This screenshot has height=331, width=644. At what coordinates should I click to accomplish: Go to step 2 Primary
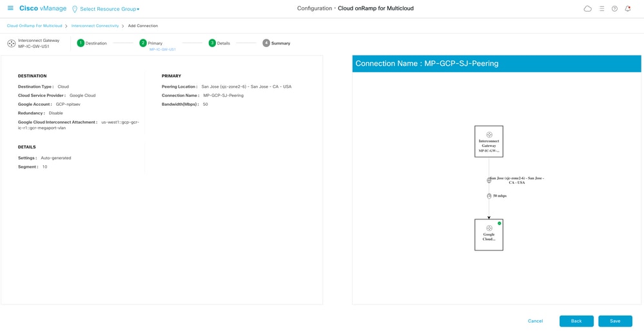151,43
